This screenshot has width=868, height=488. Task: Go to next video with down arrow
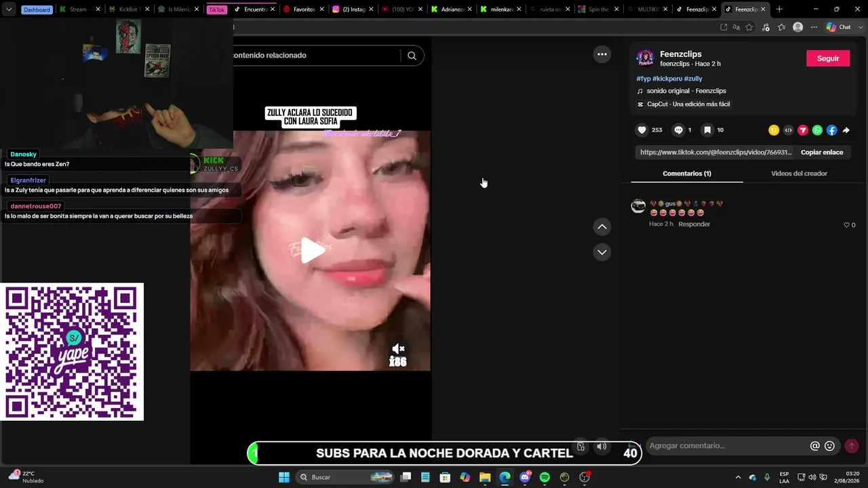tap(602, 252)
